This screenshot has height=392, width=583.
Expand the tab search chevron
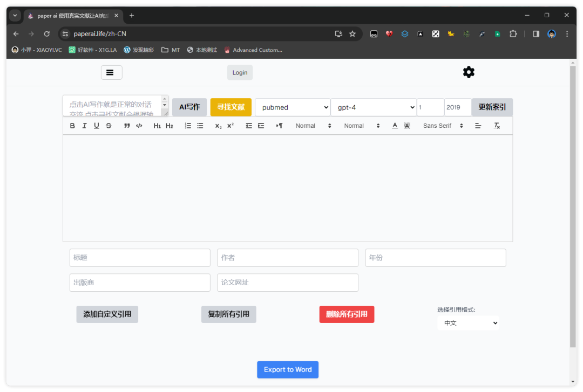(15, 15)
